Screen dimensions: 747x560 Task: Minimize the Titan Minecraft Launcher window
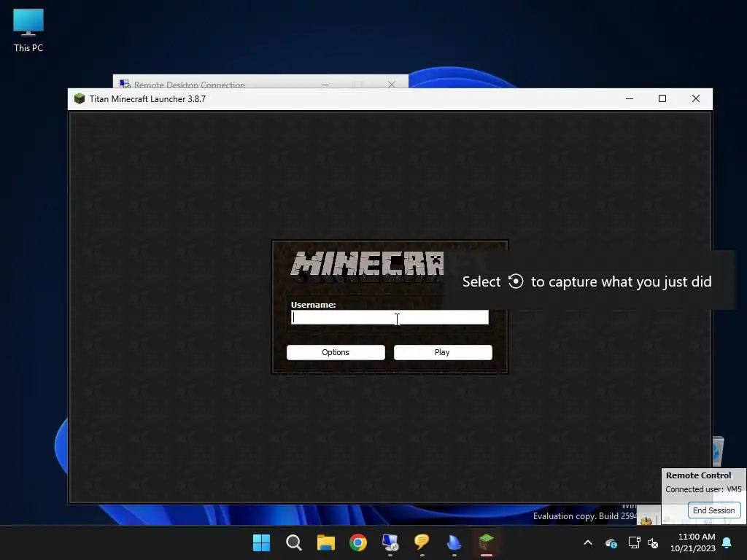(630, 98)
